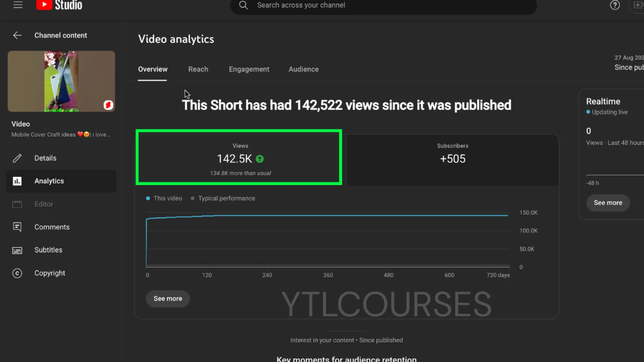Open the help question-mark icon
Image resolution: width=644 pixels, height=362 pixels.
(614, 5)
